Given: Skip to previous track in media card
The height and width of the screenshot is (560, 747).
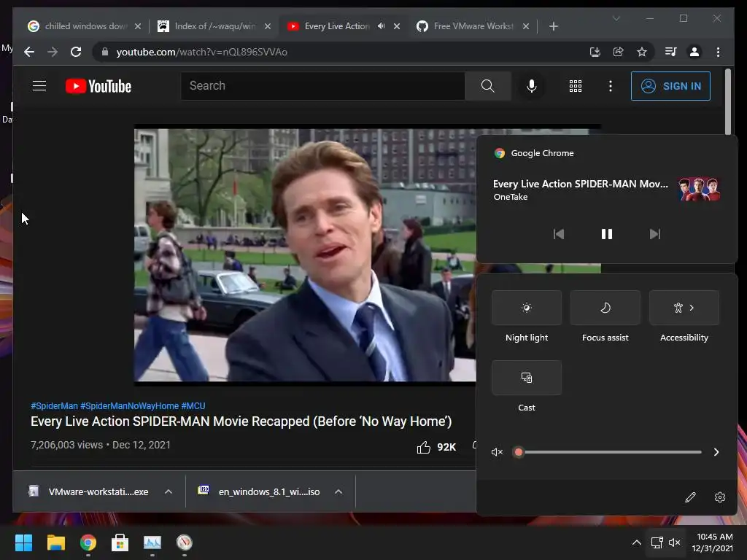Looking at the screenshot, I should (x=558, y=234).
